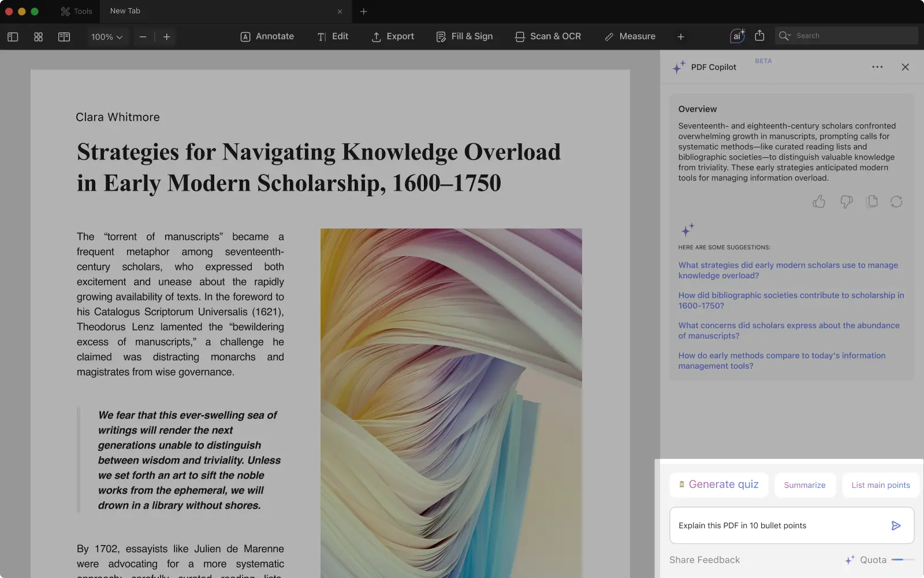
Task: Switch to two-page reading view
Action: (64, 37)
